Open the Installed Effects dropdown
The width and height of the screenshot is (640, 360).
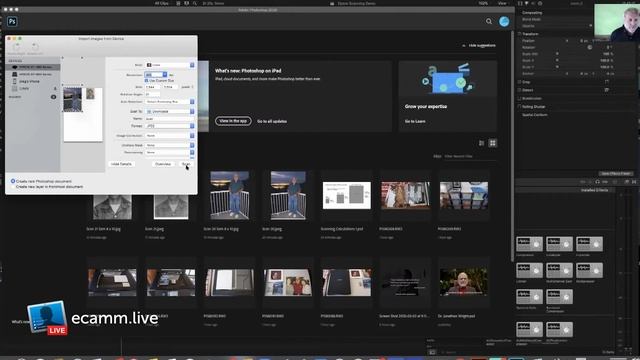(594, 190)
